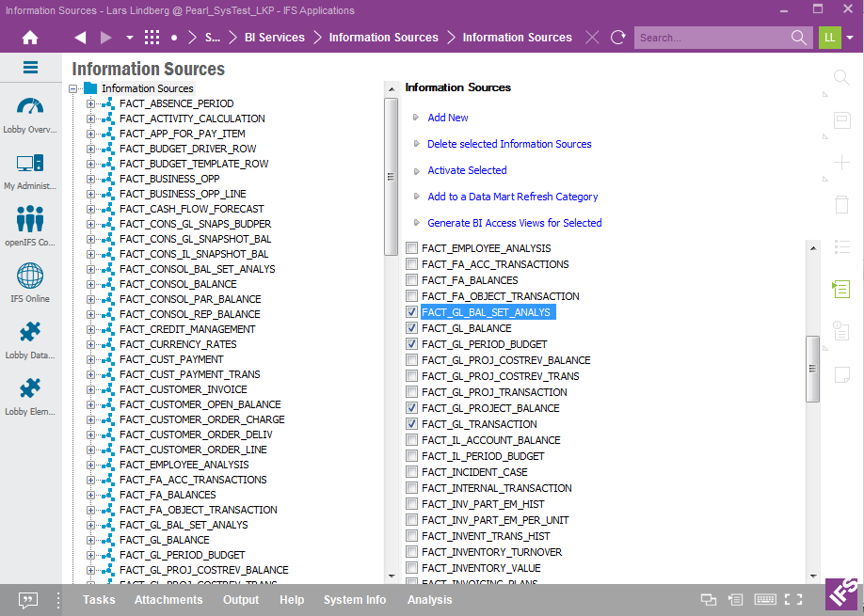Uncheck the FACT_GL_BALANCE checkbox
Viewport: 864px width, 616px height.
(411, 328)
